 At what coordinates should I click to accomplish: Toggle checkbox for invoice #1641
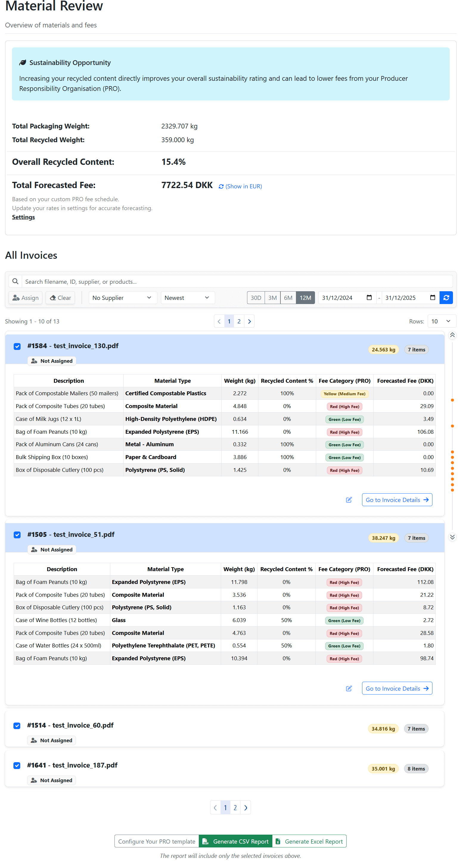pyautogui.click(x=17, y=765)
